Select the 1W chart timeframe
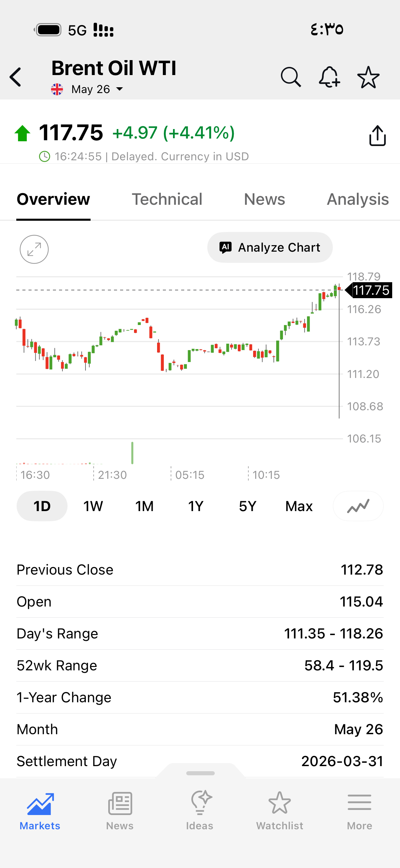 (x=93, y=506)
